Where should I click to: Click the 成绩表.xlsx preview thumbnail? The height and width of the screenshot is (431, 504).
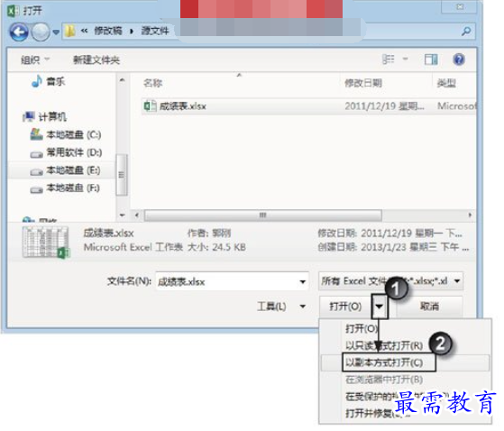click(46, 243)
